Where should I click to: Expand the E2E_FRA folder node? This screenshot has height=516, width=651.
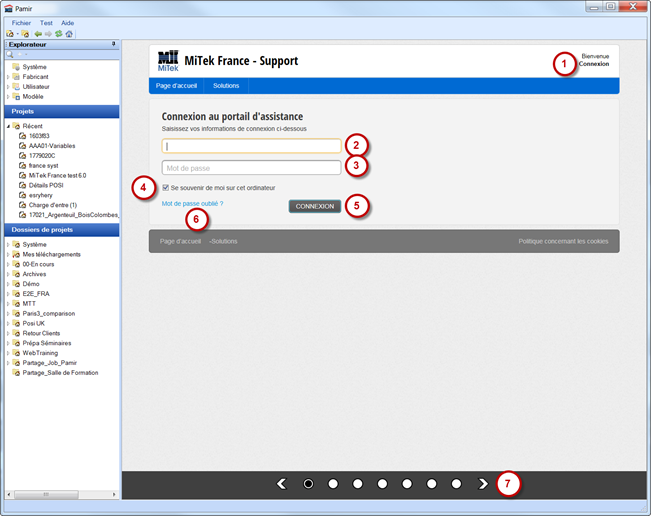coord(8,294)
